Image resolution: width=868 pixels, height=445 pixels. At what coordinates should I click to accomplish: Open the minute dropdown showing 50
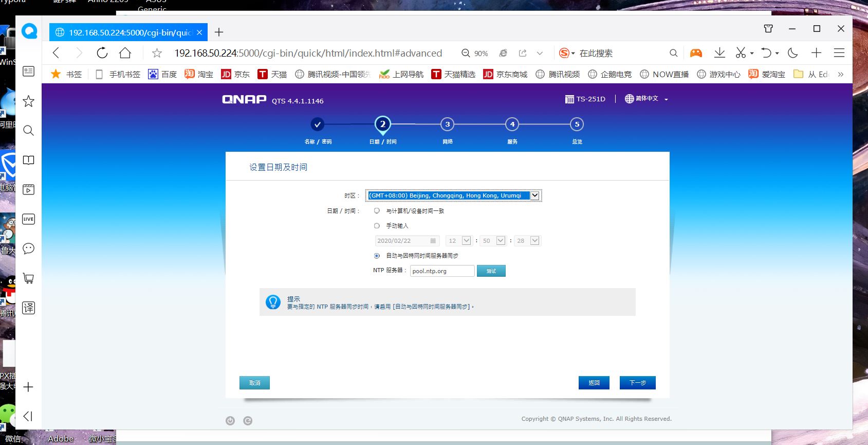pyautogui.click(x=493, y=241)
